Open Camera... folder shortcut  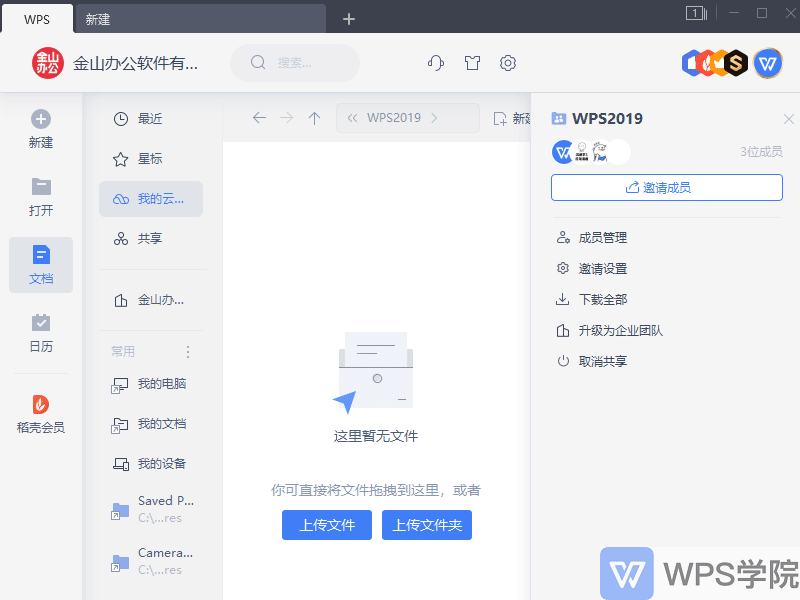click(x=151, y=561)
